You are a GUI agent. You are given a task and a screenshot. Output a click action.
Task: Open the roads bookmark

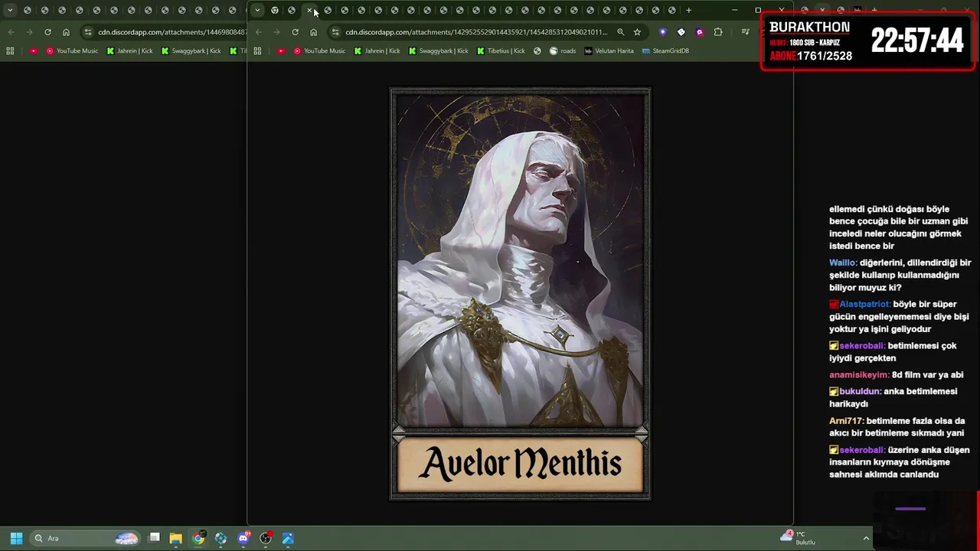563,51
